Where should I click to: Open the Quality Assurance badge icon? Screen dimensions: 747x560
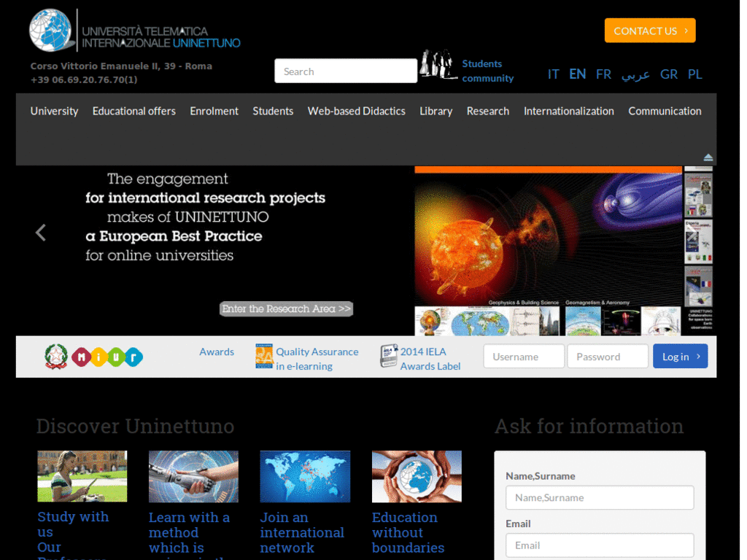click(x=264, y=356)
